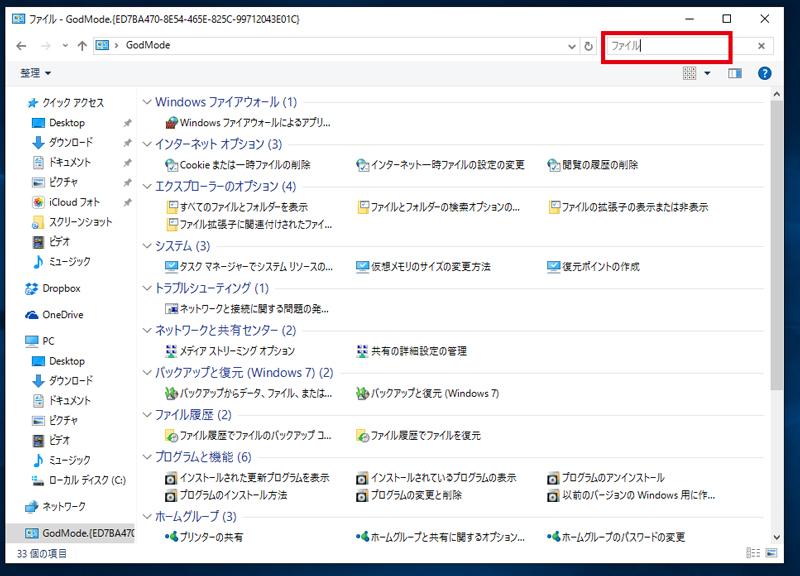Select OneDrive in navigation pane

54,315
